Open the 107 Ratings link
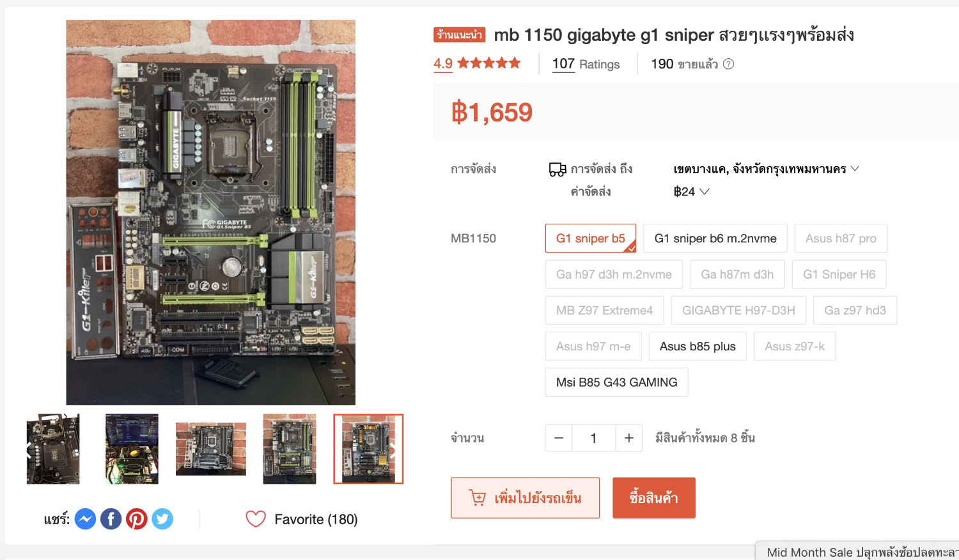The image size is (959, 560). [586, 64]
